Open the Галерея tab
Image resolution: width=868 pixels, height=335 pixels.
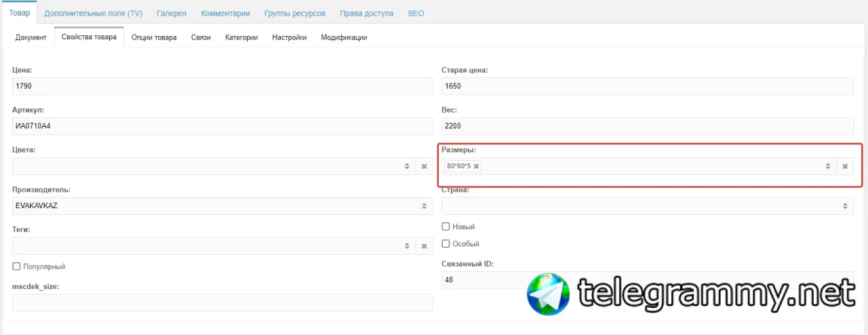(x=172, y=13)
